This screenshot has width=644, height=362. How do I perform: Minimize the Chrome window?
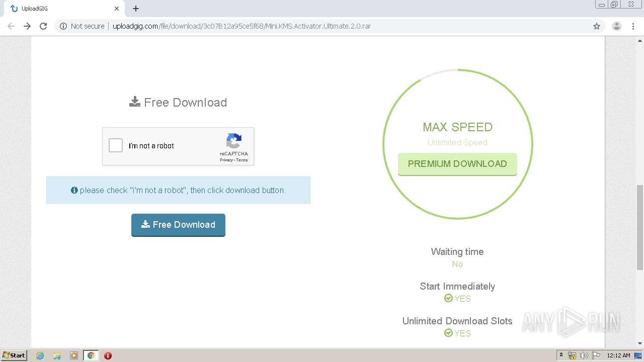(x=602, y=5)
